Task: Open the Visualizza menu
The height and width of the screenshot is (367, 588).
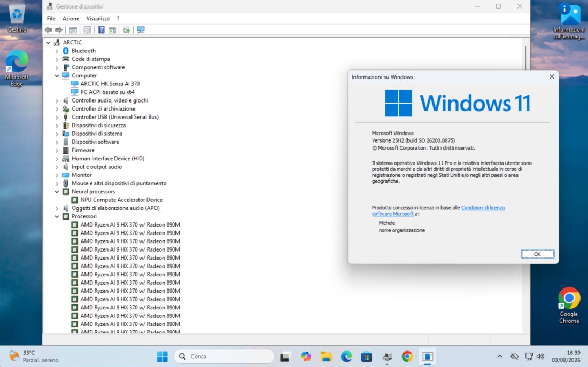Action: coord(98,18)
